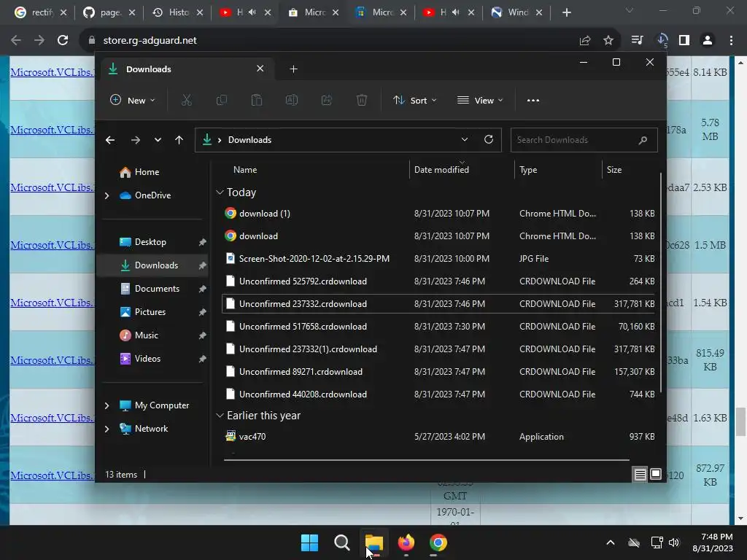Show hidden system tray icons
747x560 pixels.
click(x=611, y=542)
